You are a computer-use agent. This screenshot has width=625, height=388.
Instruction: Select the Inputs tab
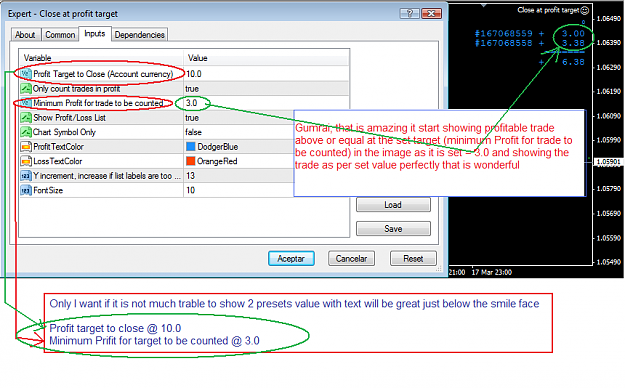[x=95, y=34]
